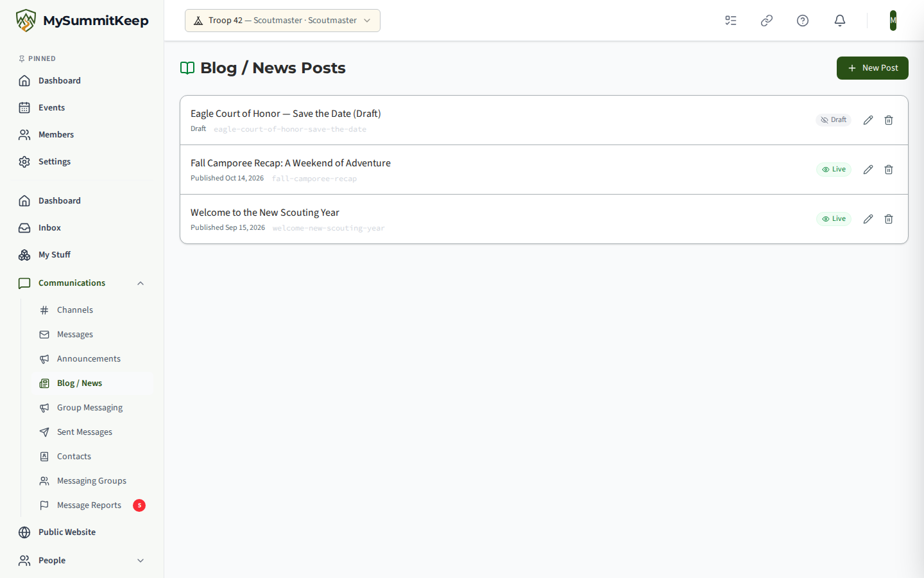
Task: Open Announcements
Action: [x=92, y=359]
